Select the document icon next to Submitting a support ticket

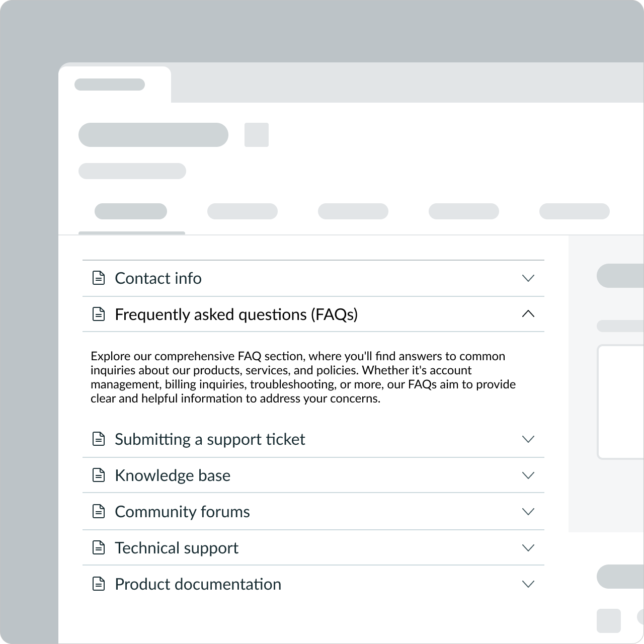click(x=99, y=439)
